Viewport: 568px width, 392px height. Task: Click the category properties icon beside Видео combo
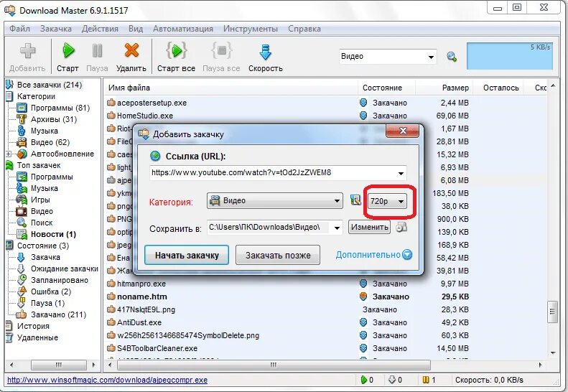(355, 200)
